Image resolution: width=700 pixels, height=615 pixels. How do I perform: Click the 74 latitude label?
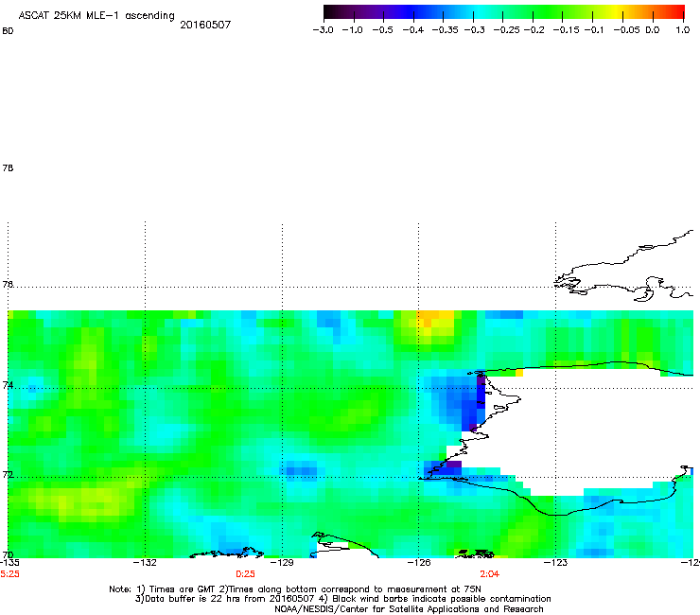[8, 385]
